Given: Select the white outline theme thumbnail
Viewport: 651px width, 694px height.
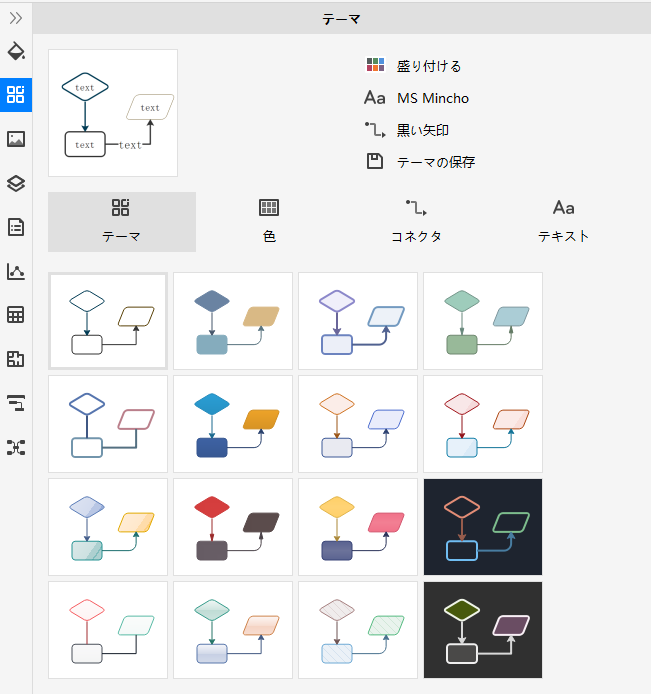Looking at the screenshot, I should [x=108, y=321].
